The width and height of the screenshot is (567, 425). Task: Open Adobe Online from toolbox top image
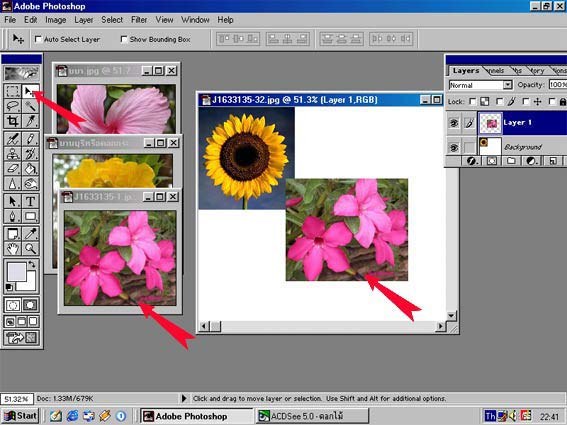(x=21, y=73)
